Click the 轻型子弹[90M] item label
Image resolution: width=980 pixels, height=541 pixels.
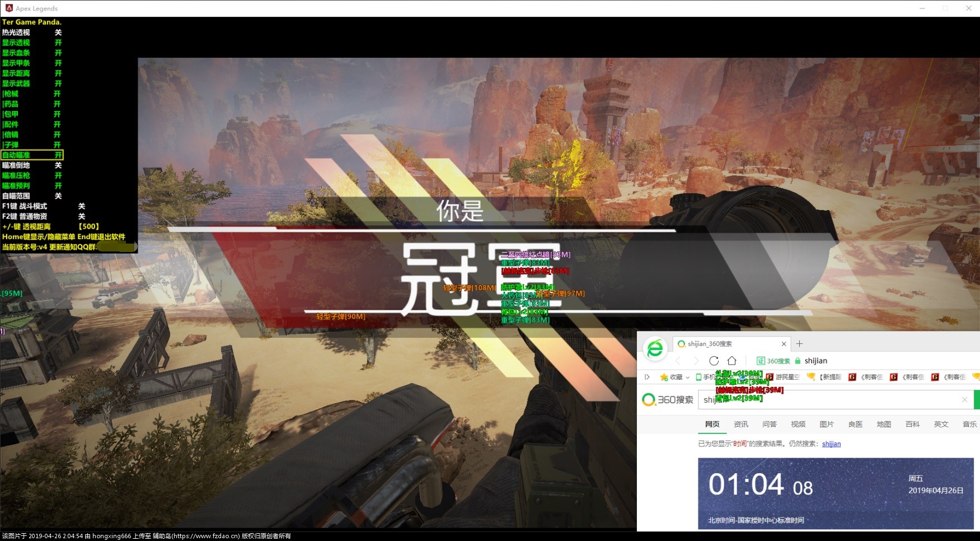341,316
